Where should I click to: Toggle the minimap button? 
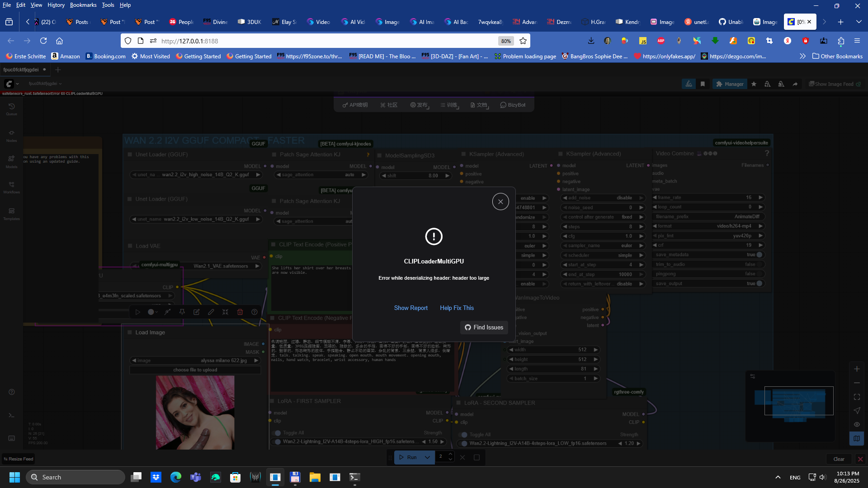pos(857,438)
